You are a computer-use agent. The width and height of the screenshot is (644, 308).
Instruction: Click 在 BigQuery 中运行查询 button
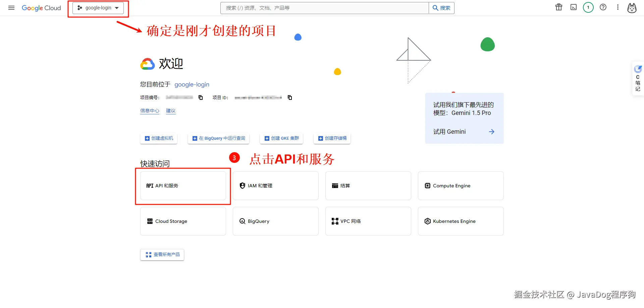point(218,138)
